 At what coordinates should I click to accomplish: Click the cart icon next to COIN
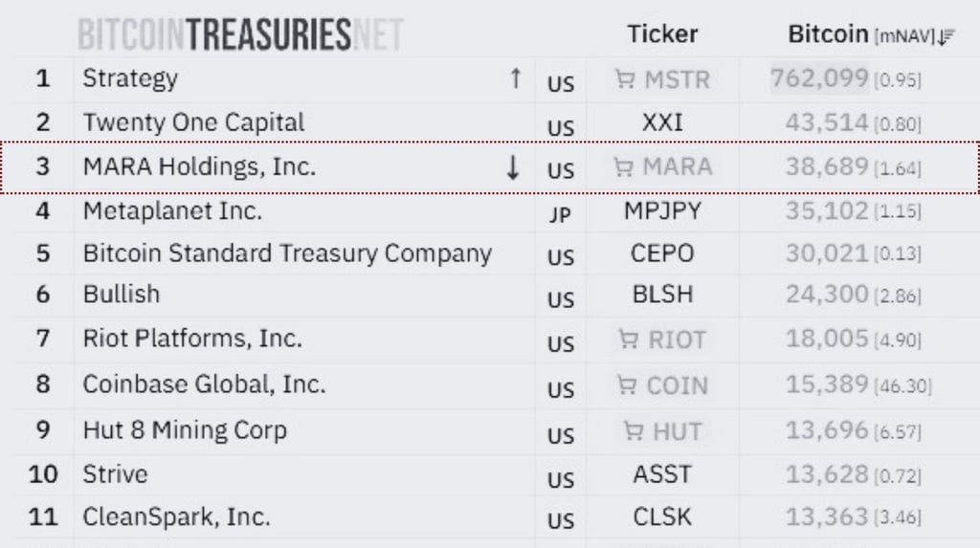[x=627, y=385]
